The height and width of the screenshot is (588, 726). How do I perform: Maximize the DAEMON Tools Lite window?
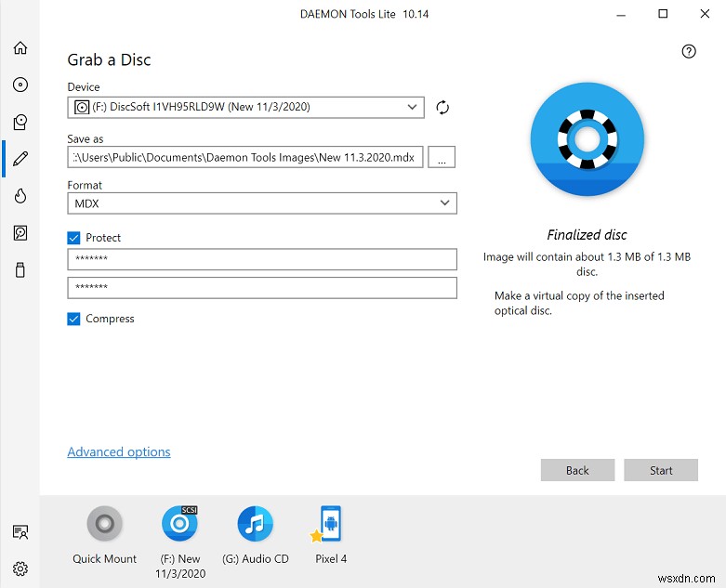coord(663,14)
